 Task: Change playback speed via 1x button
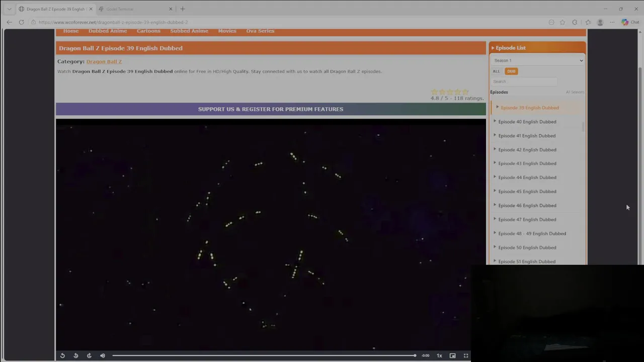(439, 355)
